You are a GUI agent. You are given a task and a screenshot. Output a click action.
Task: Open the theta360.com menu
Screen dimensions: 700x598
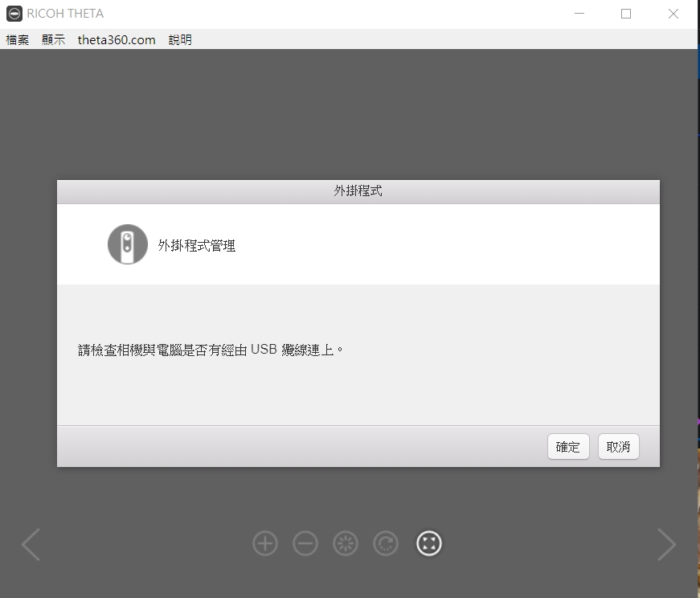point(117,39)
